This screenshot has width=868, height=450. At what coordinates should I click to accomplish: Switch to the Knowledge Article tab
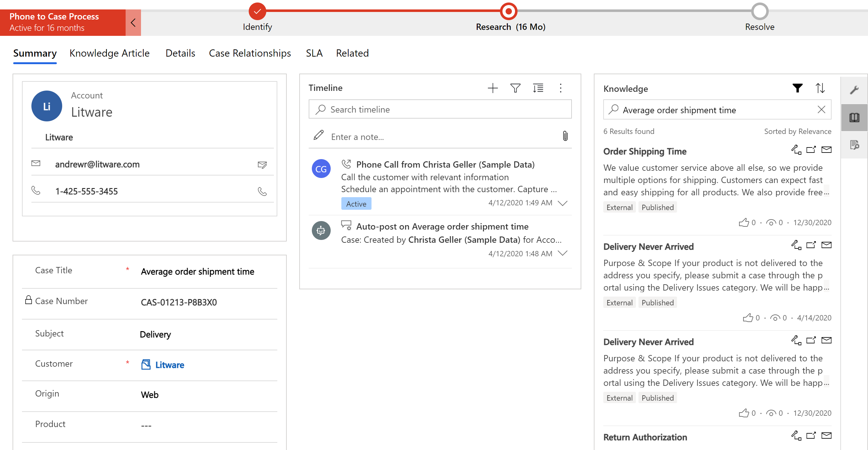(x=109, y=53)
